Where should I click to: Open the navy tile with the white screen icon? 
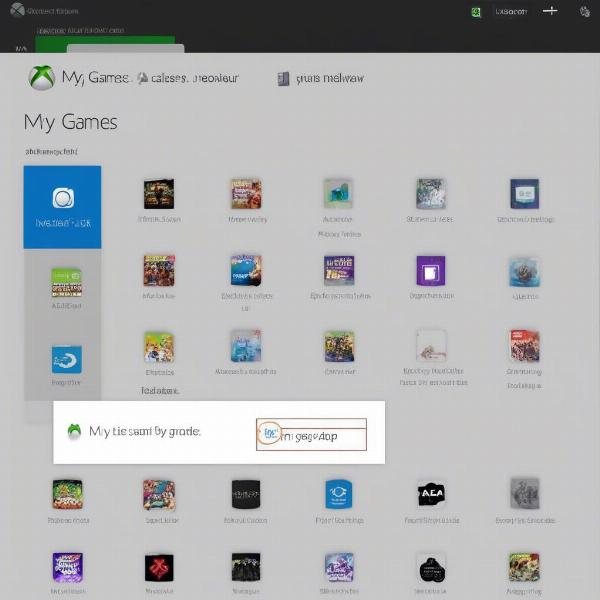pyautogui.click(x=525, y=194)
